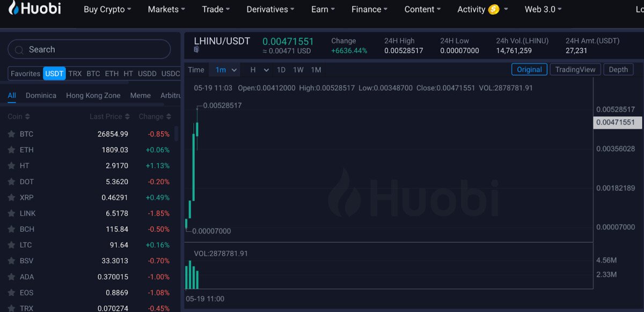Viewport: 644px width, 312px height.
Task: Click the Huobi flame logo
Action: pyautogui.click(x=13, y=8)
